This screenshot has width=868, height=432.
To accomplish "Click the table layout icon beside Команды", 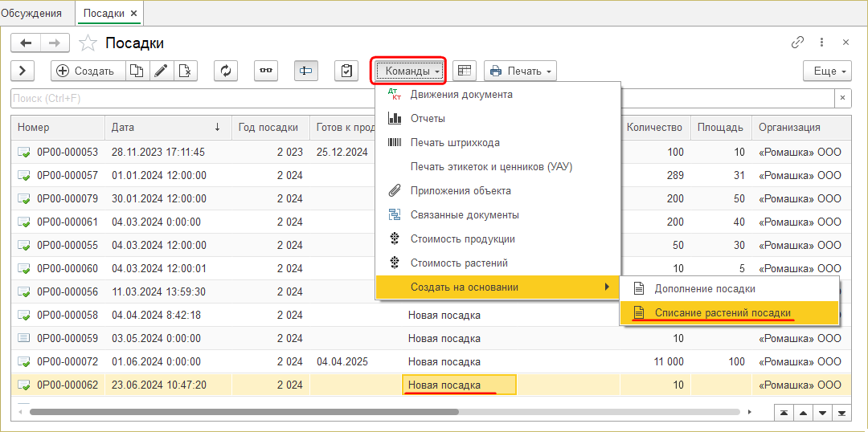I will (464, 71).
